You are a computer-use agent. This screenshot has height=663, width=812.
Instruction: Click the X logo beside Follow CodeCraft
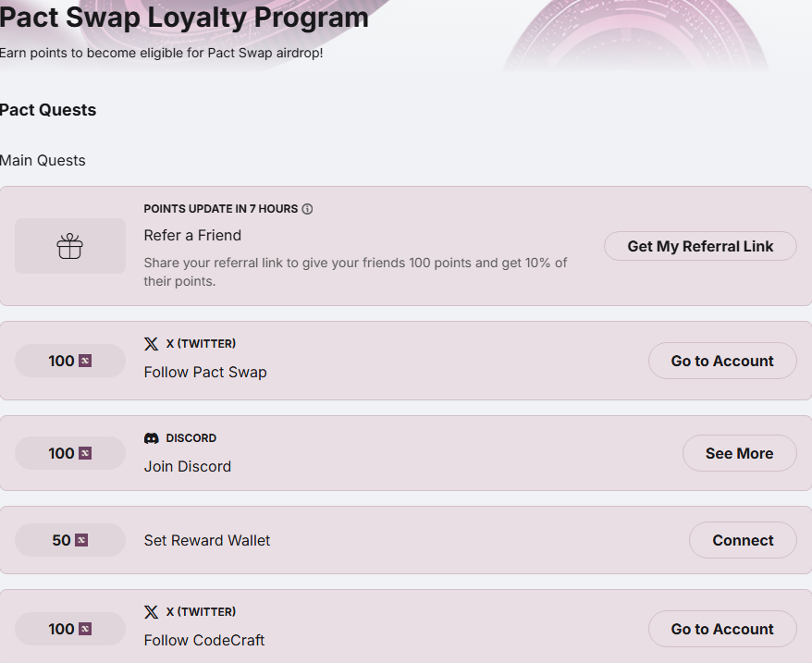152,612
